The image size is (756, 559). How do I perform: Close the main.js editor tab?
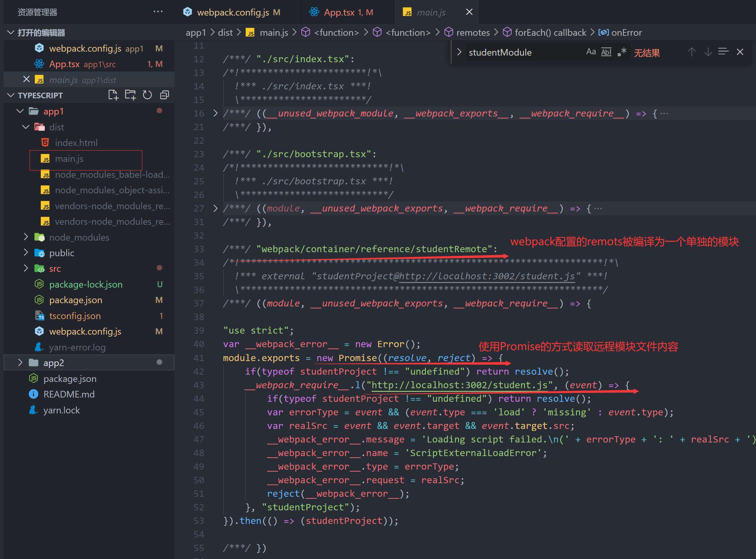[x=469, y=12]
